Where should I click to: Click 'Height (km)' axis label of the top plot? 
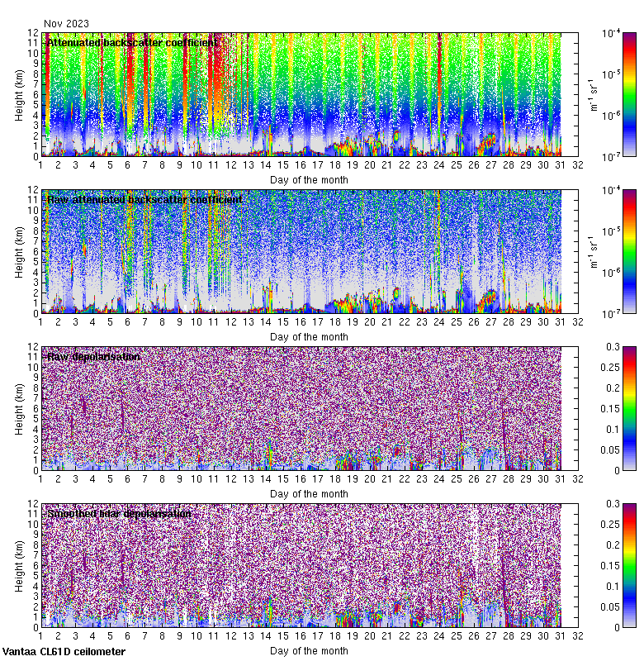(19, 95)
